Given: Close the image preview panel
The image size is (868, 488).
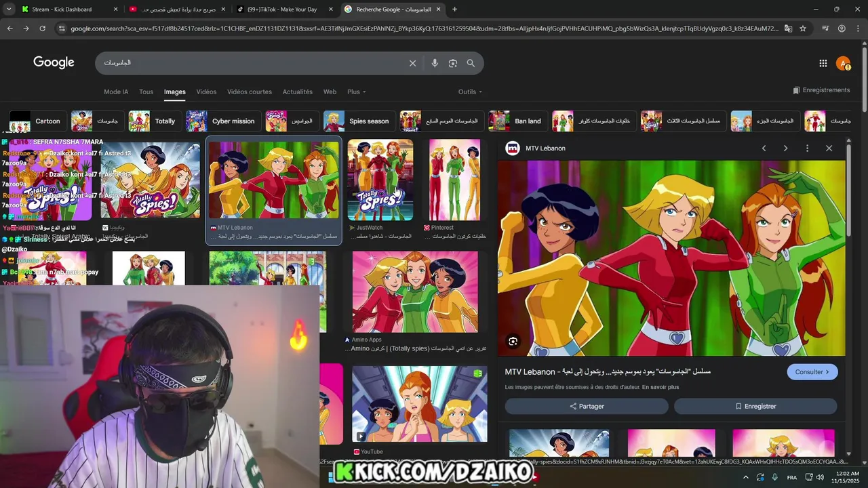Looking at the screenshot, I should (x=829, y=148).
